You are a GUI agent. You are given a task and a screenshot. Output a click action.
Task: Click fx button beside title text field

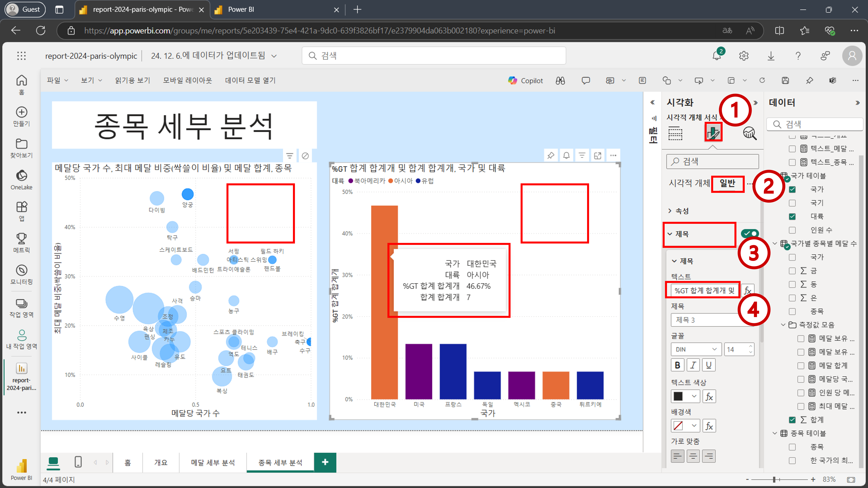point(747,290)
